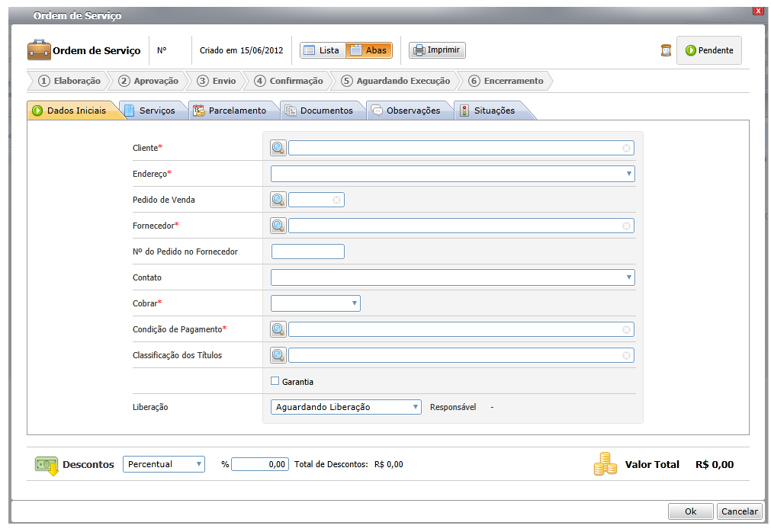The height and width of the screenshot is (532, 771).
Task: Confirm with the Ok button
Action: (x=690, y=511)
